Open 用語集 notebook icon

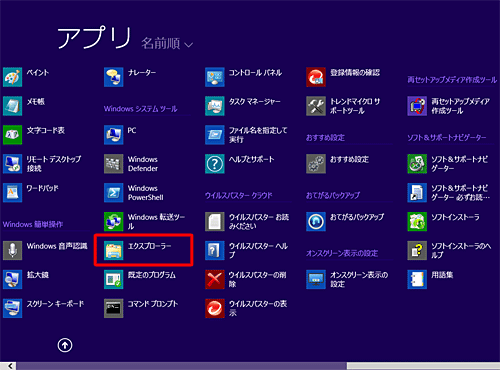[x=417, y=279]
